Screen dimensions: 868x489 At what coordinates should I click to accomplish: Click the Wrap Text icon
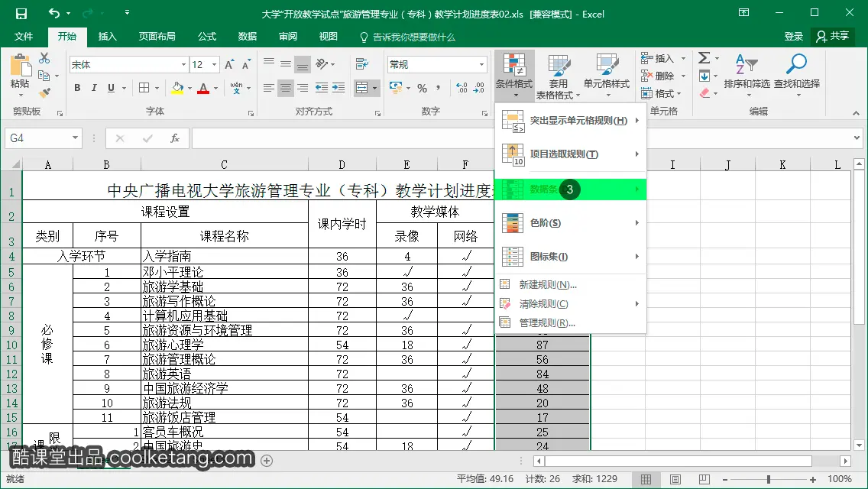click(x=362, y=64)
